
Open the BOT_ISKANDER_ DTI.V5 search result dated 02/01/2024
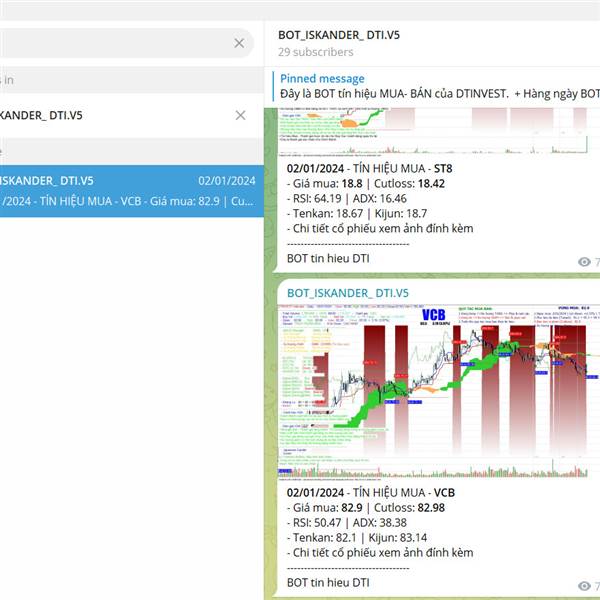tap(132, 191)
